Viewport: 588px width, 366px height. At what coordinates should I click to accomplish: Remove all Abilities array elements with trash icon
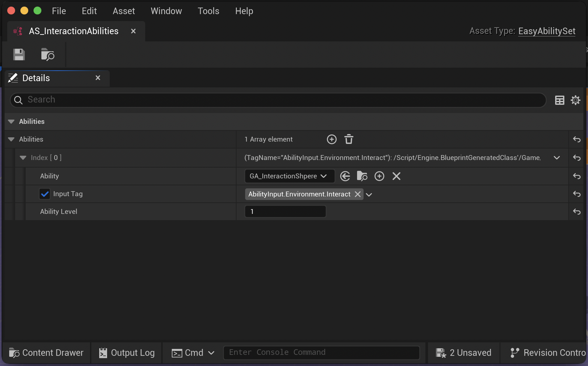(349, 139)
